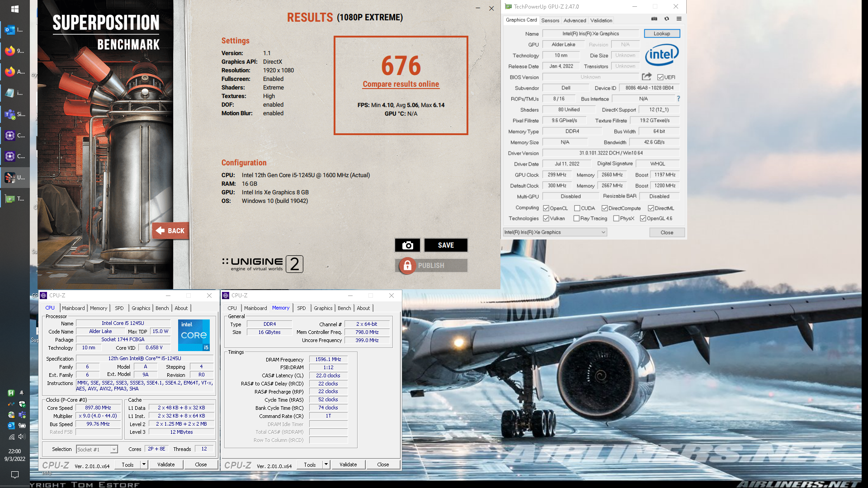
Task: Click Validate in the right CPU-Z window
Action: click(x=348, y=465)
